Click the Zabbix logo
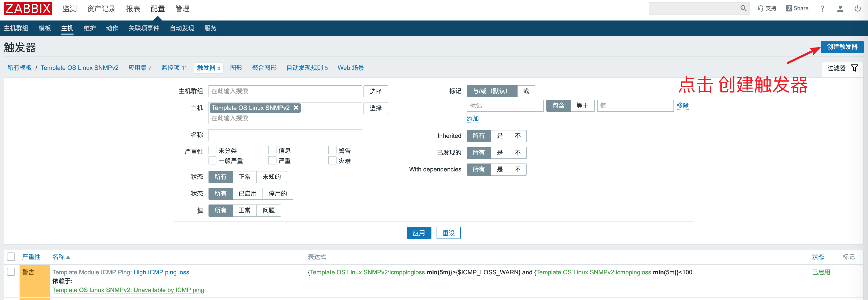This screenshot has width=868, height=300. point(28,8)
